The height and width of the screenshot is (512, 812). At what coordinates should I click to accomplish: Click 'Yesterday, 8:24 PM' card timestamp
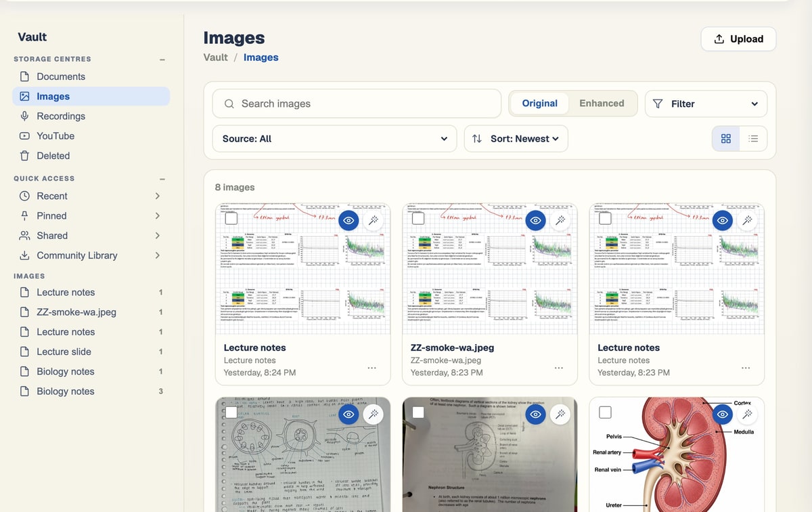click(x=260, y=372)
